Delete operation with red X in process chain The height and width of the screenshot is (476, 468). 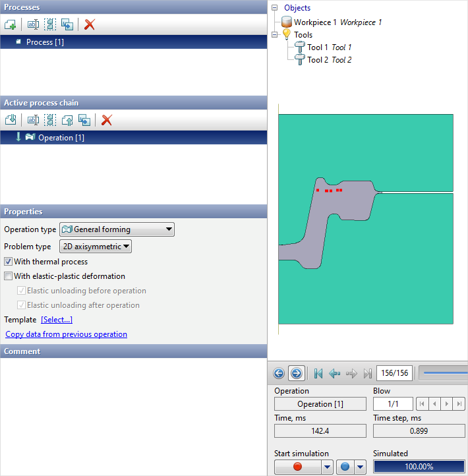(107, 120)
